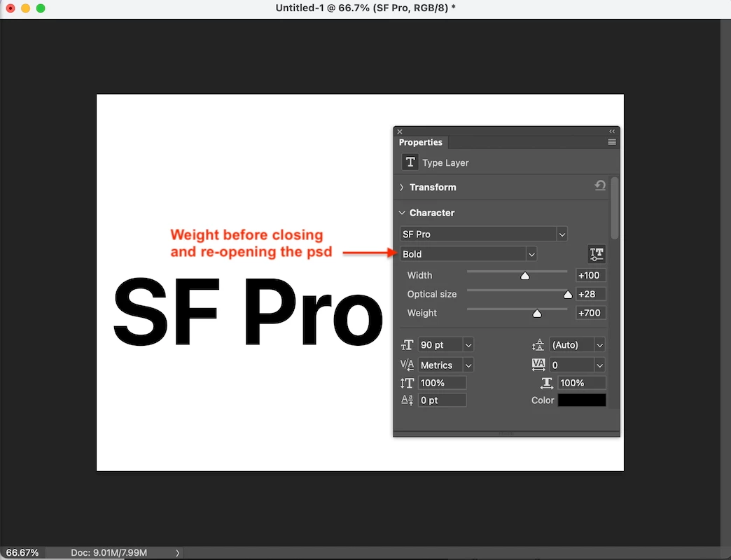731x560 pixels.
Task: Click the 66.67% zoom level field
Action: pyautogui.click(x=22, y=552)
